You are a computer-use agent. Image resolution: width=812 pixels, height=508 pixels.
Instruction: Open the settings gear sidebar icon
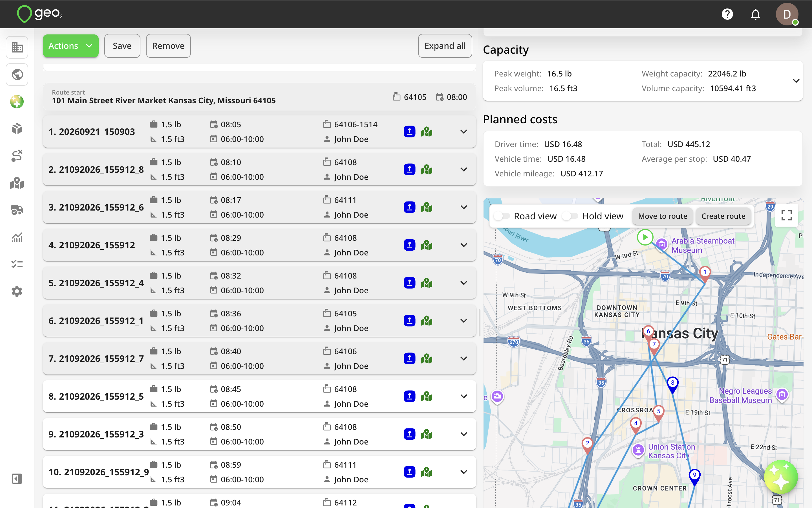(17, 291)
